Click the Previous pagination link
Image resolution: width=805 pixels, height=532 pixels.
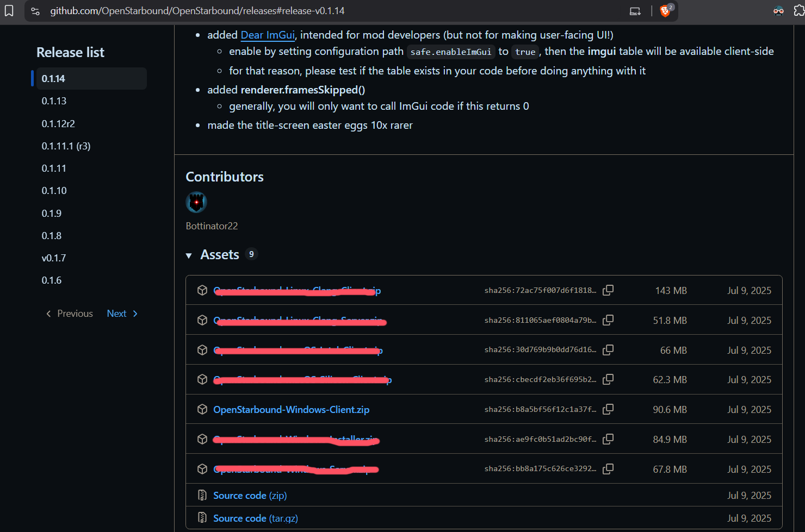69,314
